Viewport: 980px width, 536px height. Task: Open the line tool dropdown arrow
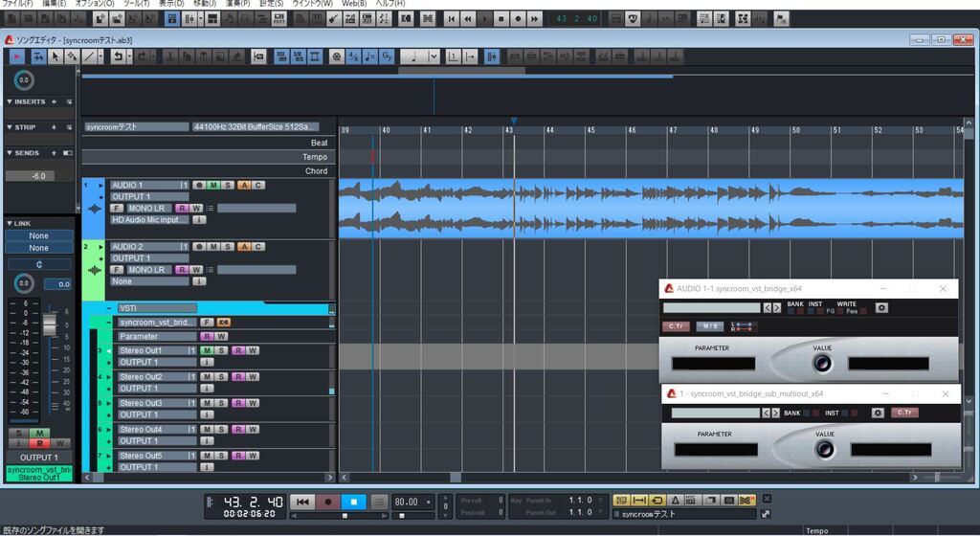pos(100,56)
